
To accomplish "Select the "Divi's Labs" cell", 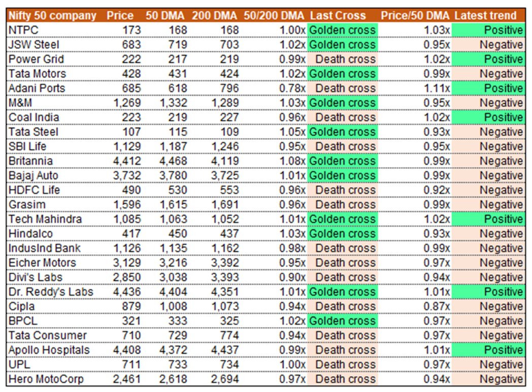I will pyautogui.click(x=36, y=278).
